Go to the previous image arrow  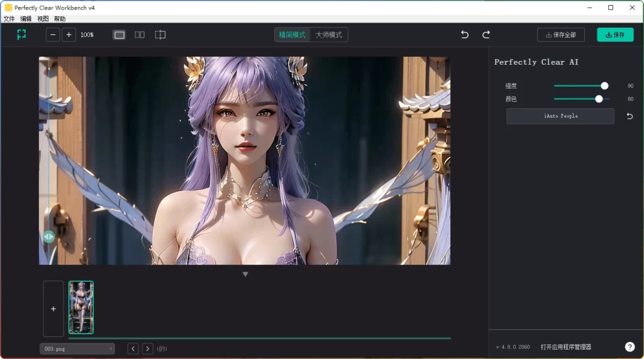coord(133,348)
